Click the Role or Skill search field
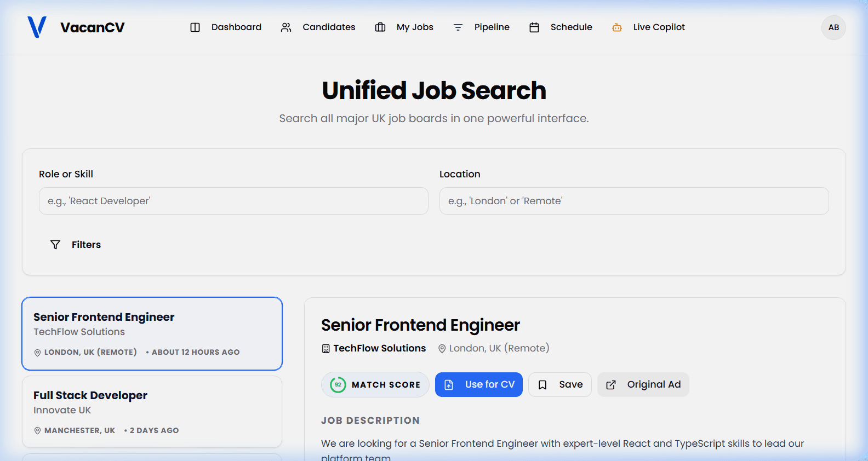This screenshot has height=461, width=868. 233,201
